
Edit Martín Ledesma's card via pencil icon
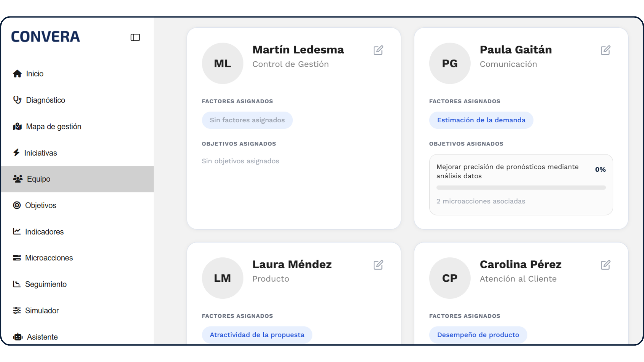point(378,50)
